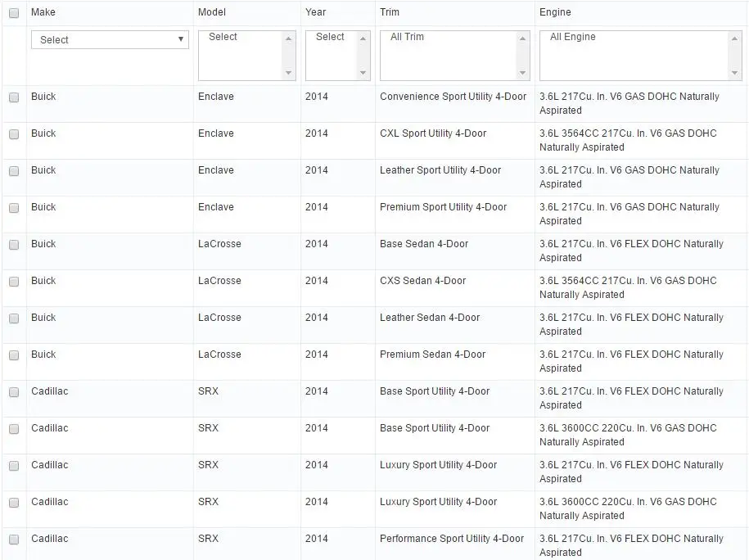Click 'Leather Sport Utility 4-Door' trim cell

(x=440, y=170)
